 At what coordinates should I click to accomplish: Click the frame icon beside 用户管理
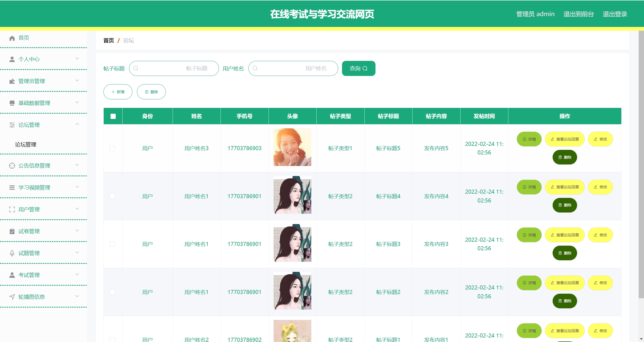(12, 209)
